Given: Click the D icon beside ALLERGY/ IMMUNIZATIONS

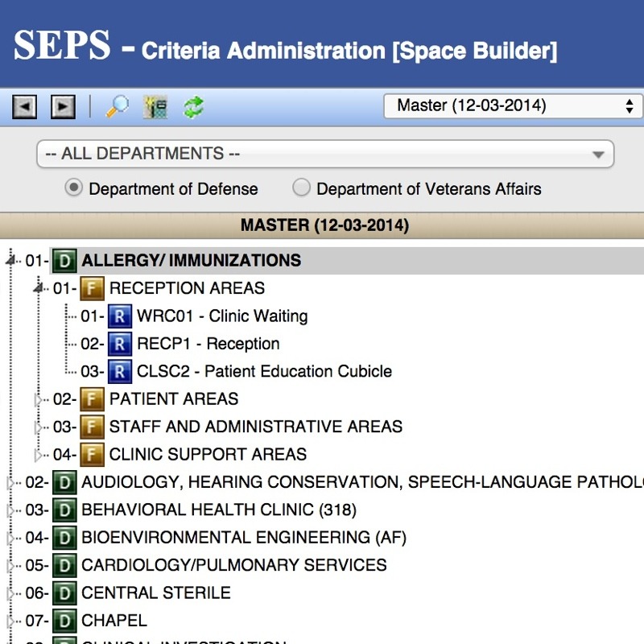Looking at the screenshot, I should click(64, 261).
